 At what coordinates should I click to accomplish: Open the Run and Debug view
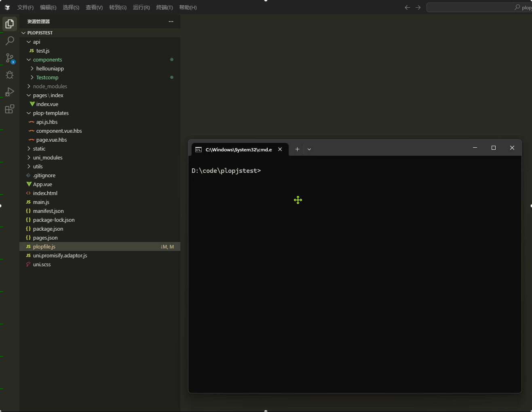coord(10,92)
